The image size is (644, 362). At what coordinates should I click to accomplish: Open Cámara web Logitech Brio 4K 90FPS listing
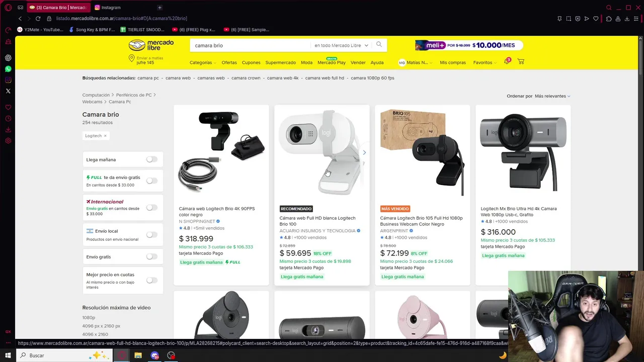(x=217, y=212)
